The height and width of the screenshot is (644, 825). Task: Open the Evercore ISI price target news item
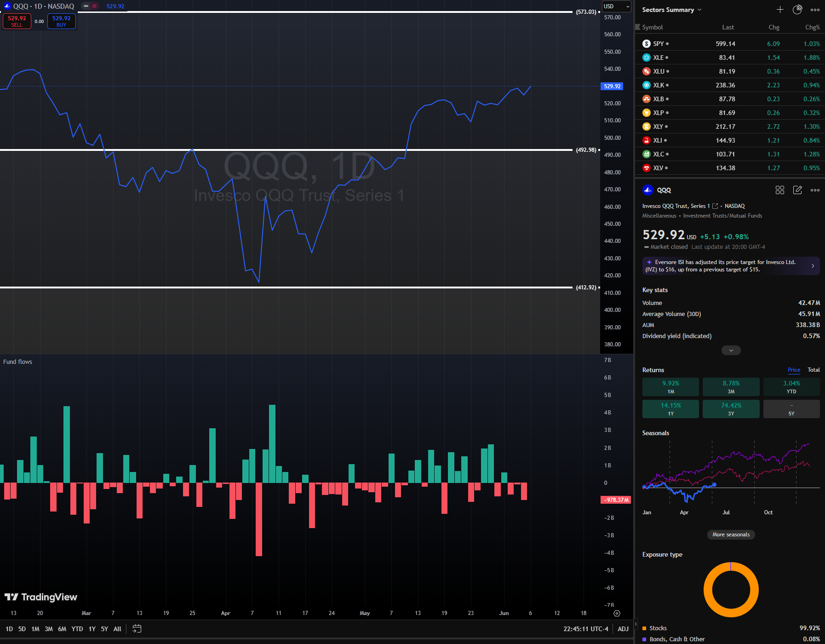point(731,266)
